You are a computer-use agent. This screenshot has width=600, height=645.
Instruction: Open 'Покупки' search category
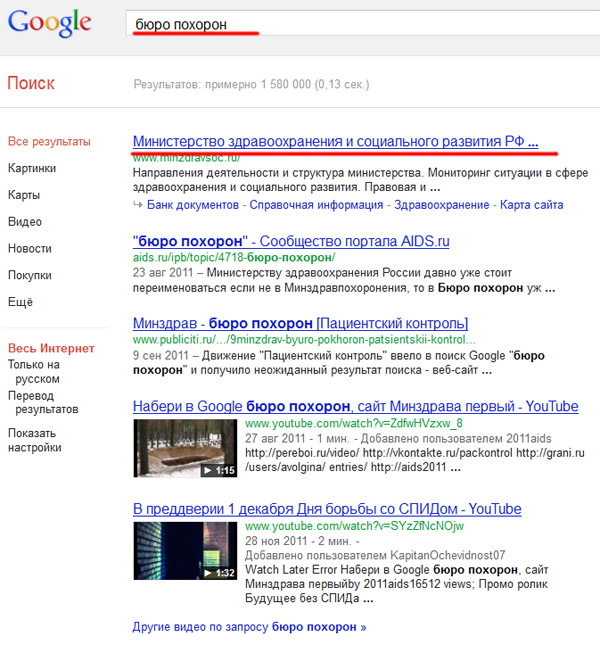(30, 275)
